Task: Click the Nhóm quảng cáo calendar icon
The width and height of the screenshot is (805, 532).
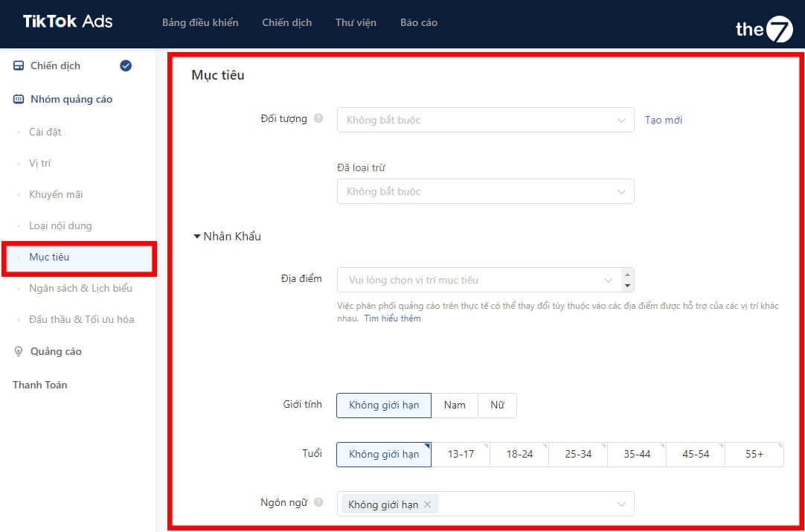Action: (19, 99)
